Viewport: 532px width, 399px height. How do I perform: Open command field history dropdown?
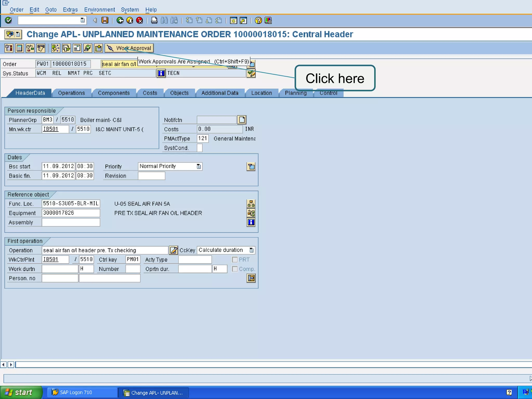[83, 20]
